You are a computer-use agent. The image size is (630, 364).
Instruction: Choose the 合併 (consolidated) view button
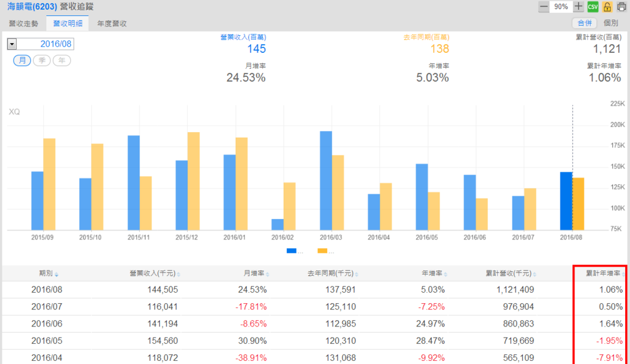584,23
